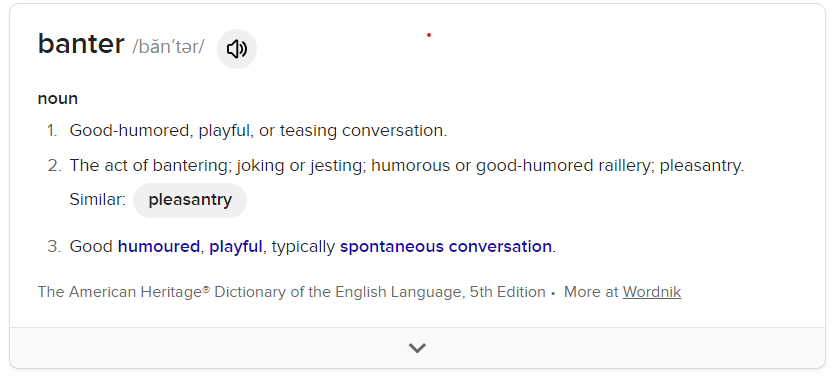Click the word Good in definition three
Screen dimensions: 833x376
[91, 246]
